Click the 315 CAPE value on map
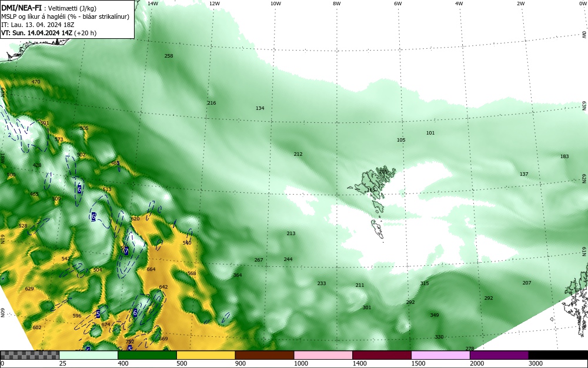The width and height of the screenshot is (588, 368). [425, 283]
